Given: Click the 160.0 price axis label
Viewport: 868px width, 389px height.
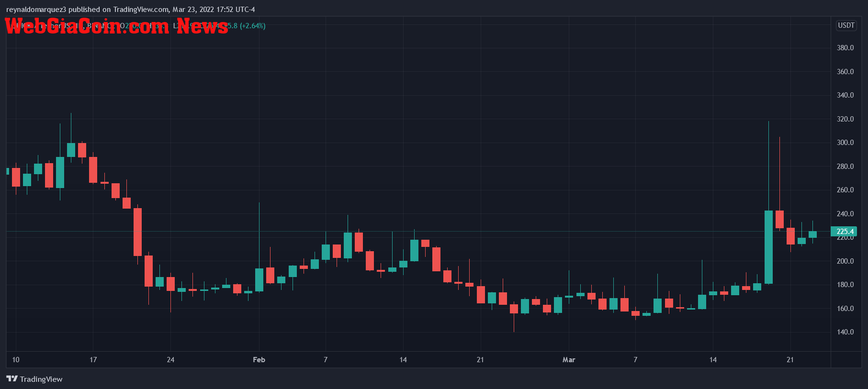Looking at the screenshot, I should 845,309.
